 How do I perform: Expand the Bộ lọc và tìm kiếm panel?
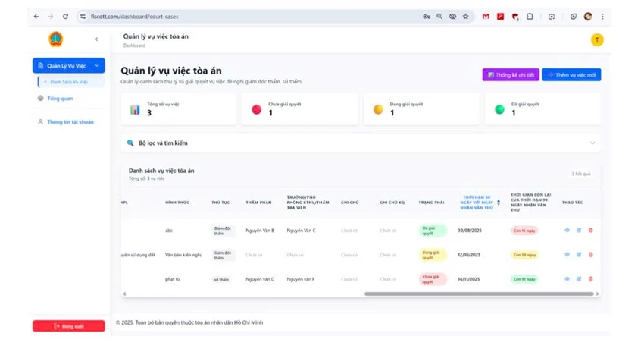click(361, 143)
